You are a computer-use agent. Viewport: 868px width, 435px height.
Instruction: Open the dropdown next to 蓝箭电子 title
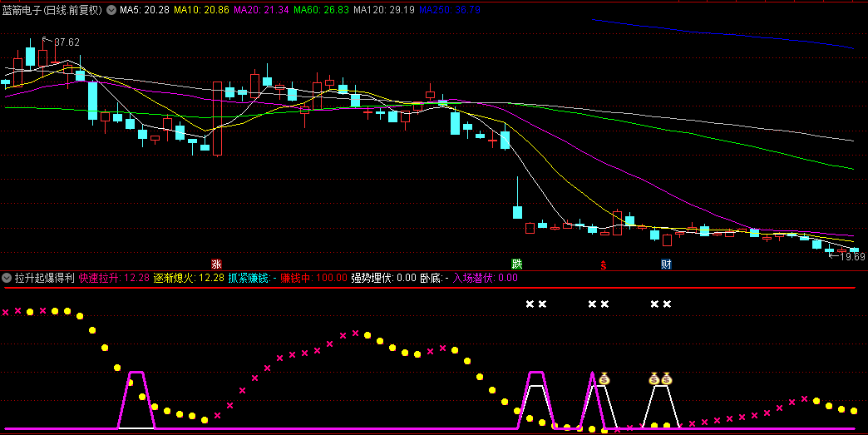tap(111, 11)
